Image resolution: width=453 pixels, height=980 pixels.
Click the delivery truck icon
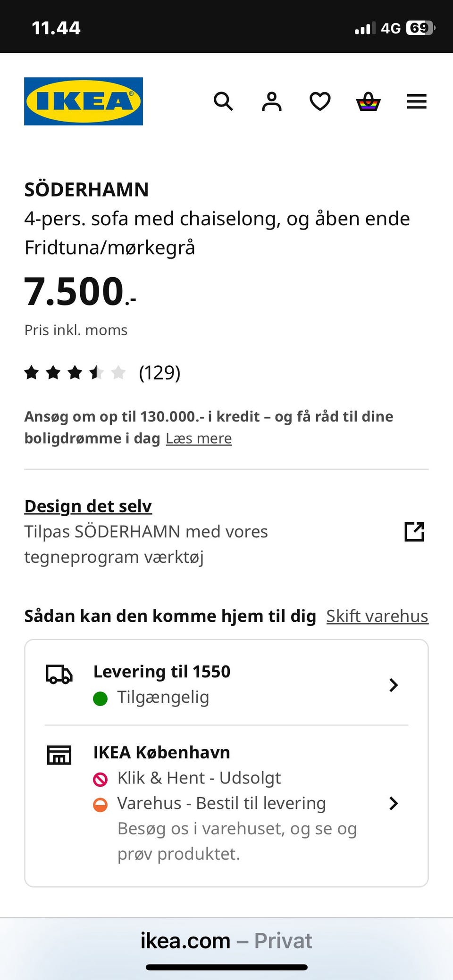(x=59, y=674)
